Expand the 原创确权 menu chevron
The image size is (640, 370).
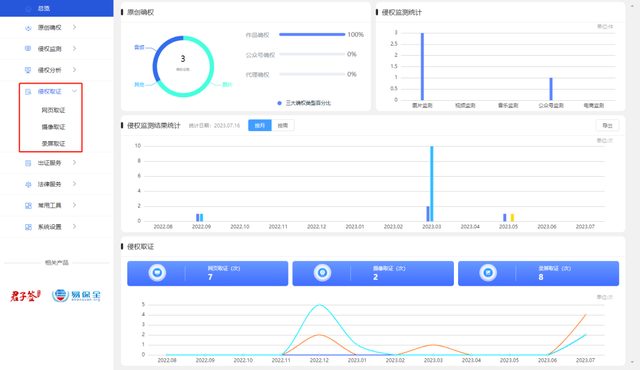click(74, 27)
